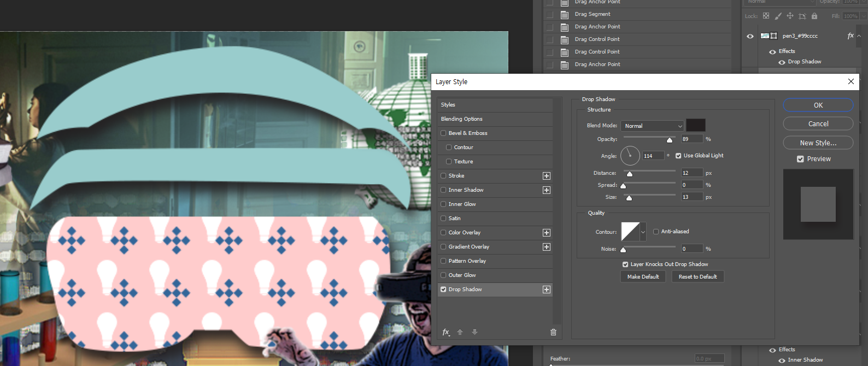
Task: Click Reset to Default
Action: pos(698,277)
